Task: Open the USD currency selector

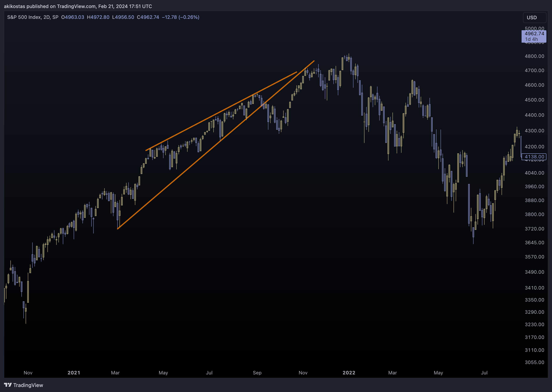Action: click(535, 17)
